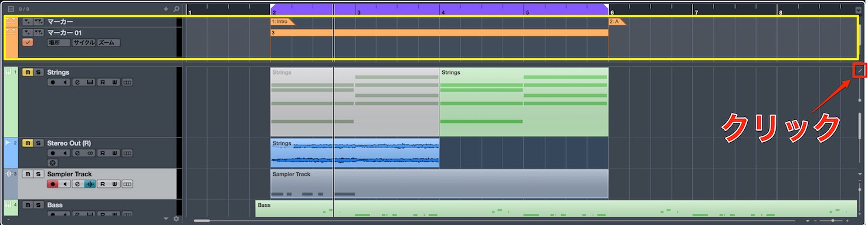Toggle Read automation on Strings
The height and width of the screenshot is (225, 868).
(103, 82)
